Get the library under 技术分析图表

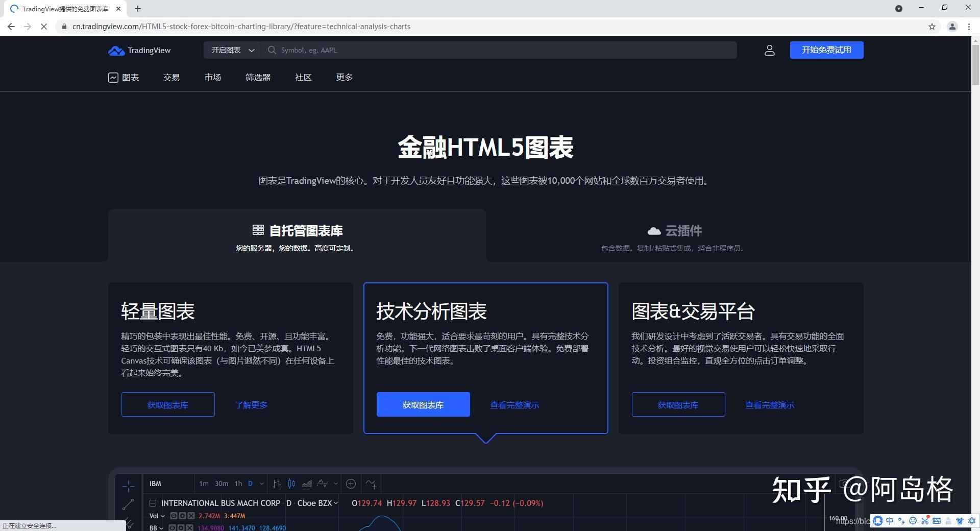click(x=423, y=405)
